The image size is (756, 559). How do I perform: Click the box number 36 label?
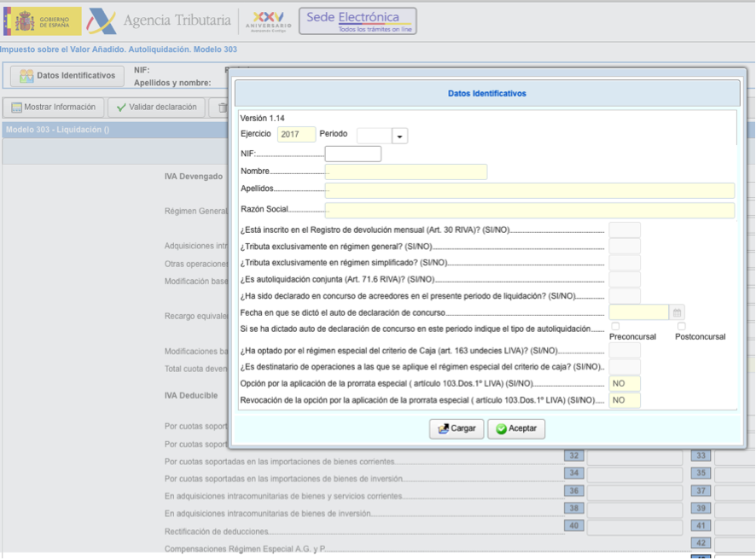[x=573, y=491]
